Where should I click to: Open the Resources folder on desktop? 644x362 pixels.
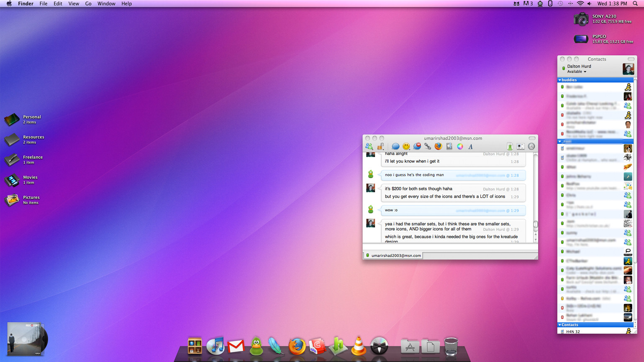[12, 140]
